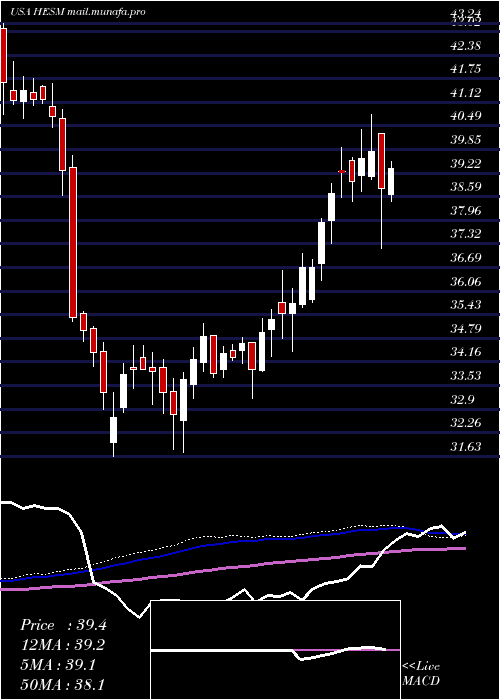The image size is (500, 700).
Task: Click the '50MA : 38.1' readout
Action: 63,684
